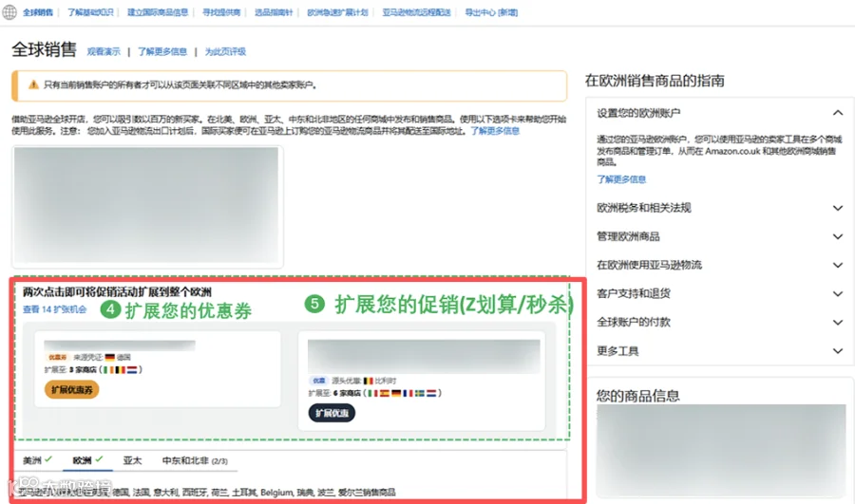
Task: Open the 选品指南针 navigation link
Action: click(274, 12)
